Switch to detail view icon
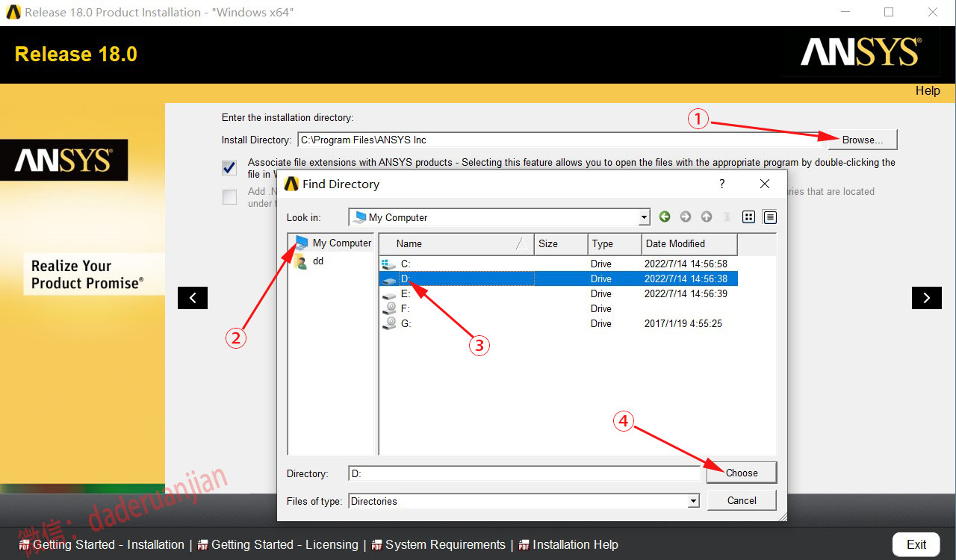This screenshot has height=560, width=956. pyautogui.click(x=770, y=217)
